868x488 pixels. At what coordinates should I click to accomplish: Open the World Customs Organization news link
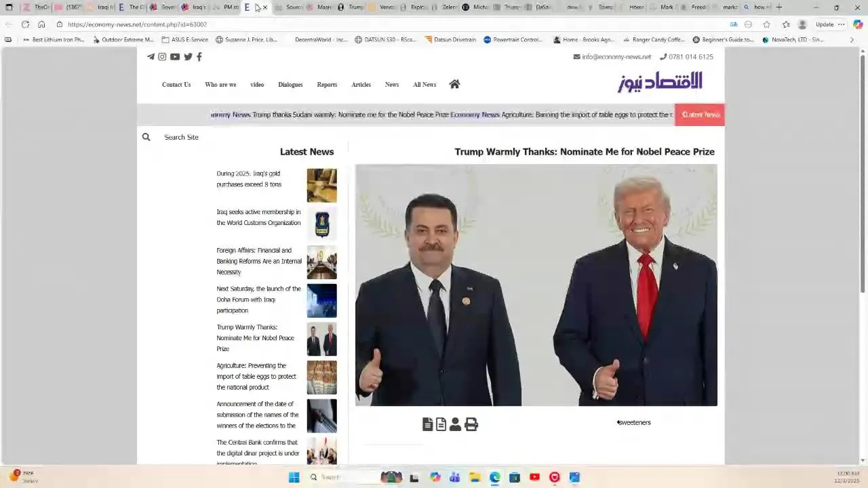(x=258, y=218)
